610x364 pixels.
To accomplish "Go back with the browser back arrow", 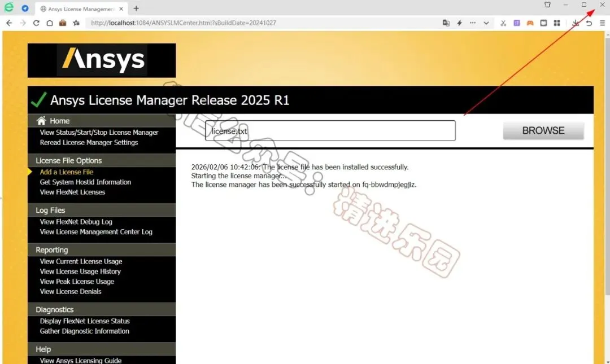I will click(x=9, y=23).
